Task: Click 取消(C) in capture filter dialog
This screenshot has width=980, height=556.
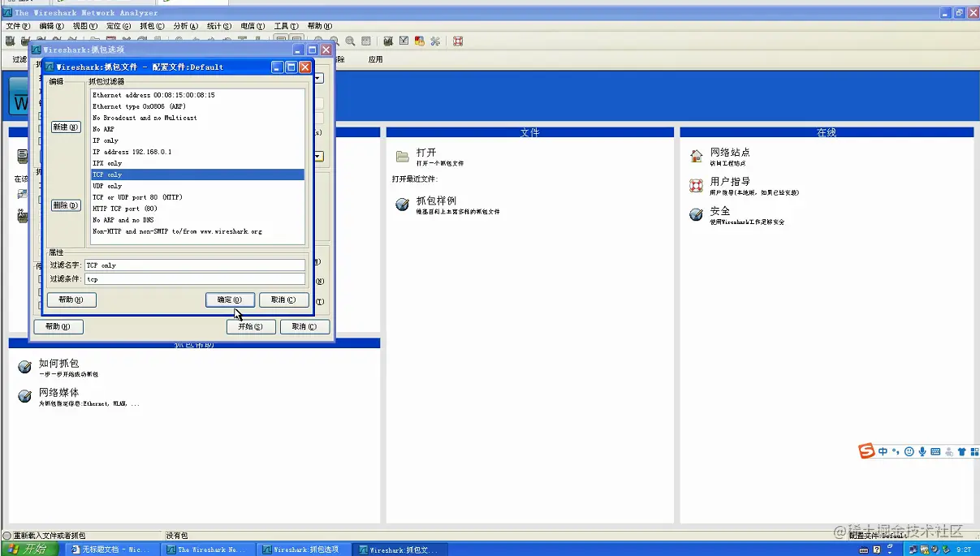Action: [x=283, y=300]
